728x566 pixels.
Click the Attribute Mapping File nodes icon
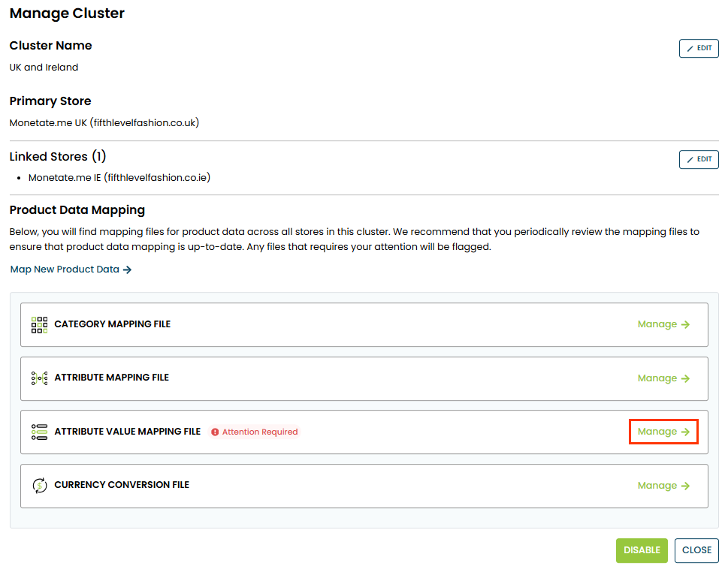(40, 378)
